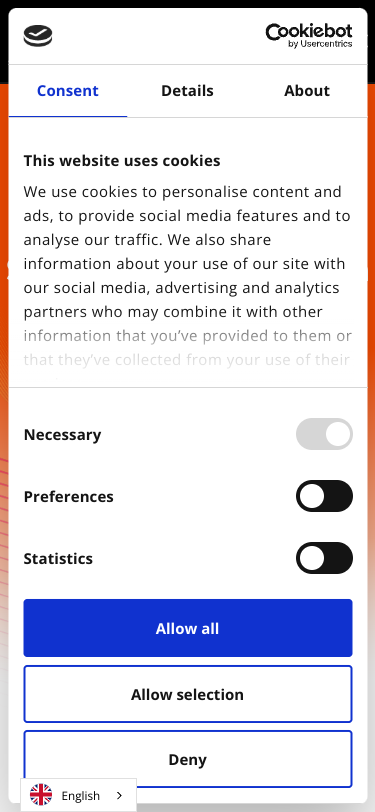Click the cookie description paragraph text

[188, 276]
